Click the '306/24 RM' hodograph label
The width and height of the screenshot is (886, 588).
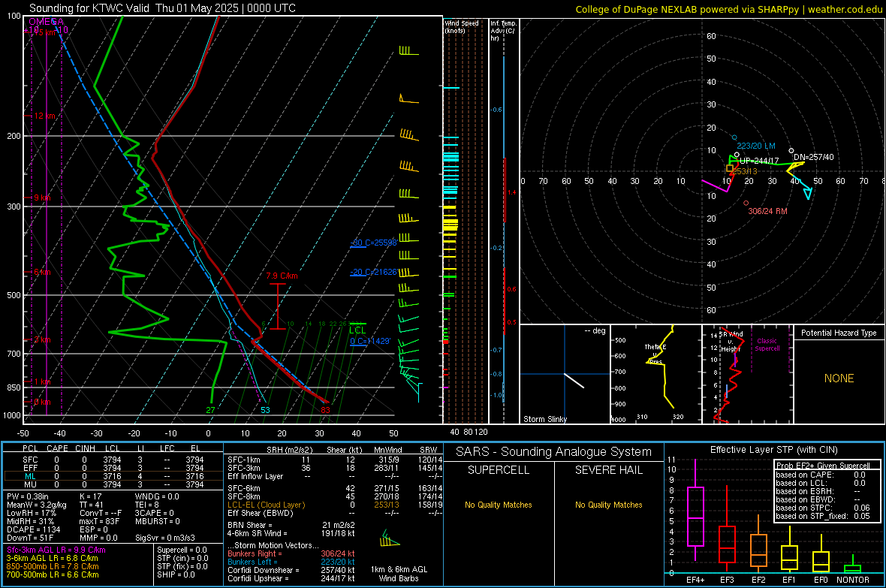(x=767, y=211)
